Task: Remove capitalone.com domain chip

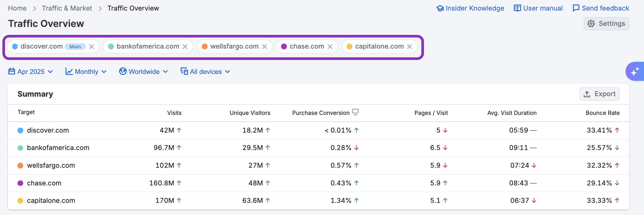Action: coord(410,47)
